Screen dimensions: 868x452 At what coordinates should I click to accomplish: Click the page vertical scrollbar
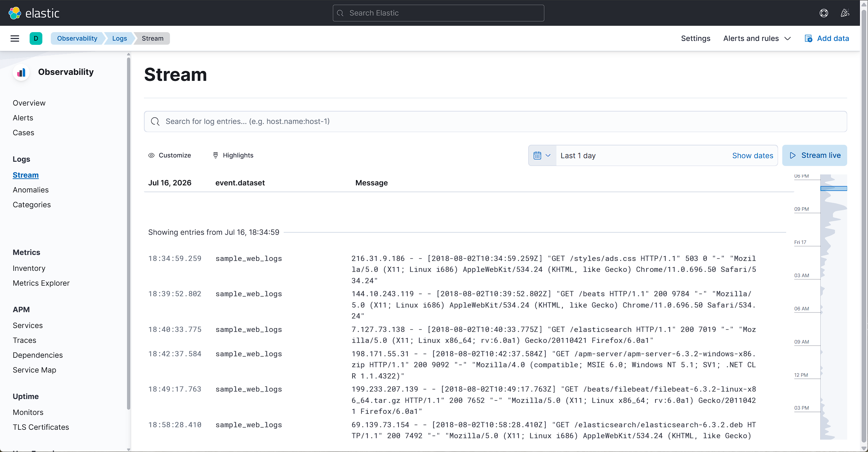click(x=864, y=226)
